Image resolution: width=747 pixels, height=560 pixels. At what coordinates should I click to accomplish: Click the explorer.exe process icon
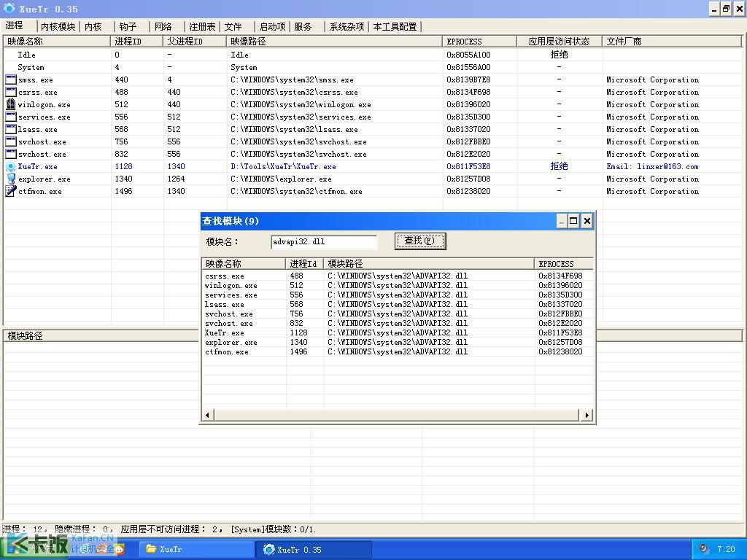tap(10, 179)
